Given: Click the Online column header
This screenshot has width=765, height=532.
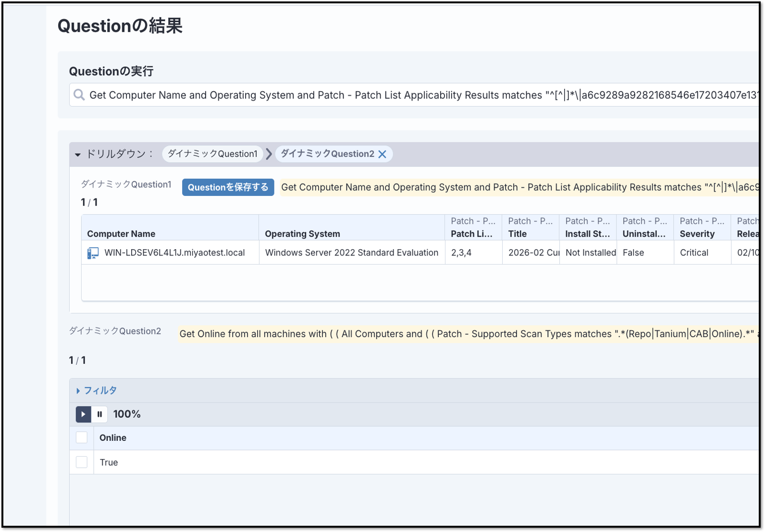Looking at the screenshot, I should click(x=113, y=438).
